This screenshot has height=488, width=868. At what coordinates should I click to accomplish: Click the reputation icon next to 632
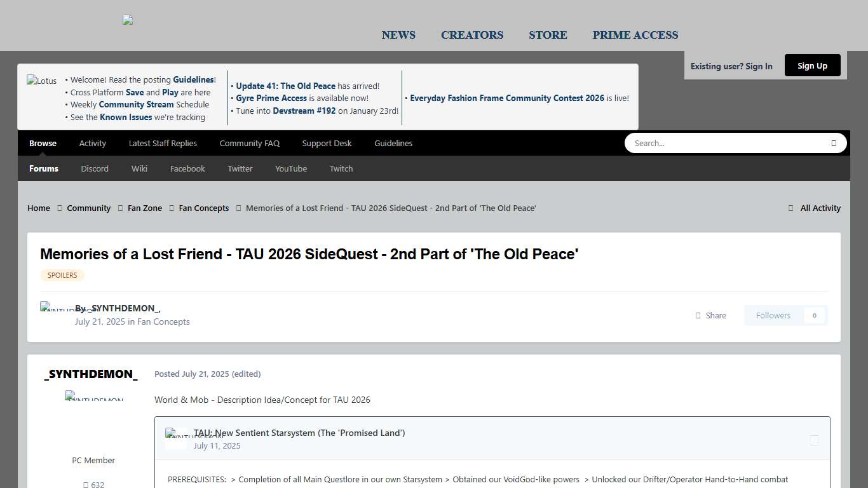[86, 485]
